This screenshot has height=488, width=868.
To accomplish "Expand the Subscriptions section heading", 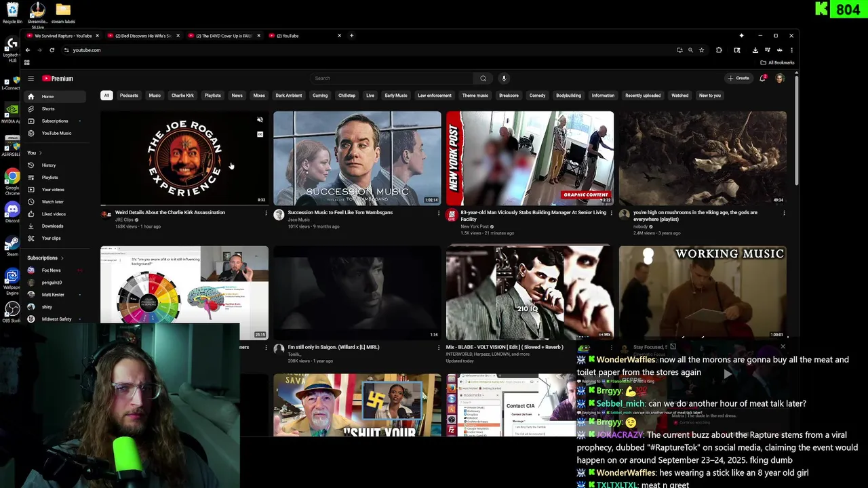I will (x=45, y=258).
